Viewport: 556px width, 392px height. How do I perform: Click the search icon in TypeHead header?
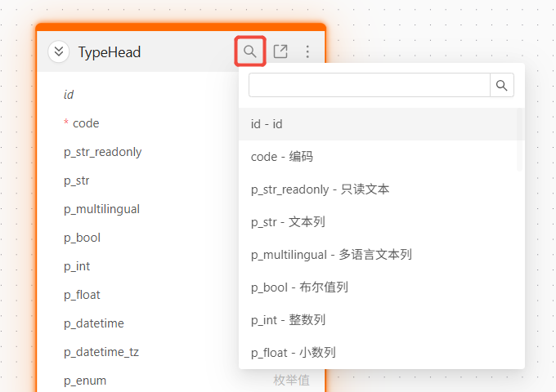pyautogui.click(x=250, y=51)
